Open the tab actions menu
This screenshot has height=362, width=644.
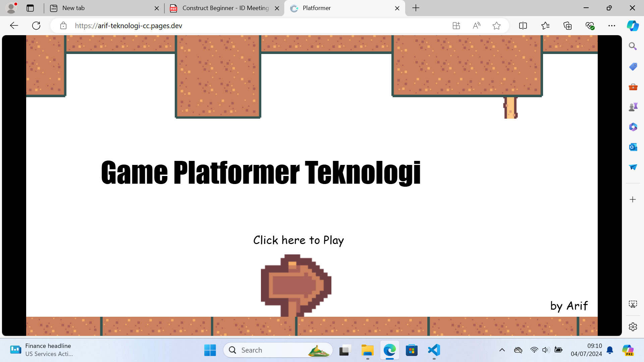click(x=30, y=8)
